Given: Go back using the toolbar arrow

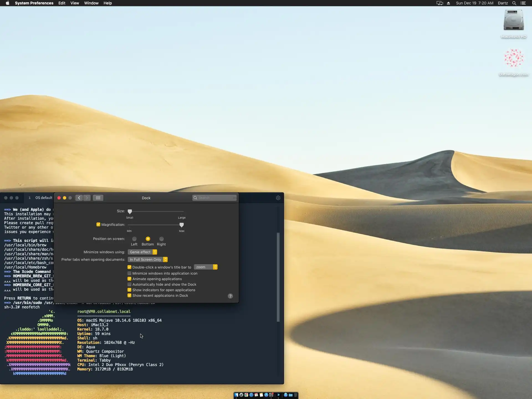Looking at the screenshot, I should tap(79, 198).
